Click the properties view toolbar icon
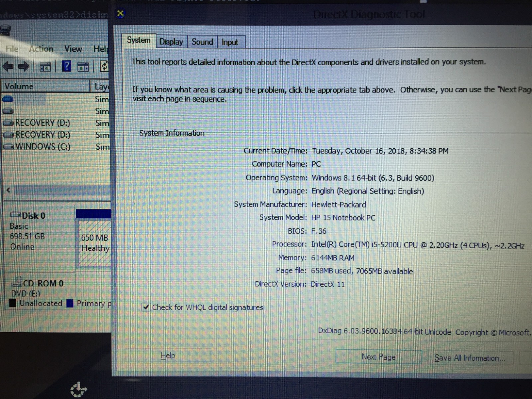The width and height of the screenshot is (532, 399). click(x=83, y=67)
